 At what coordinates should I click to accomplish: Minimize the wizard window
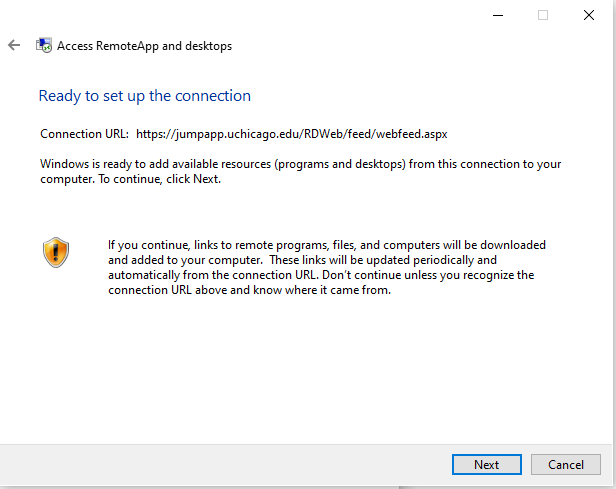[x=498, y=15]
